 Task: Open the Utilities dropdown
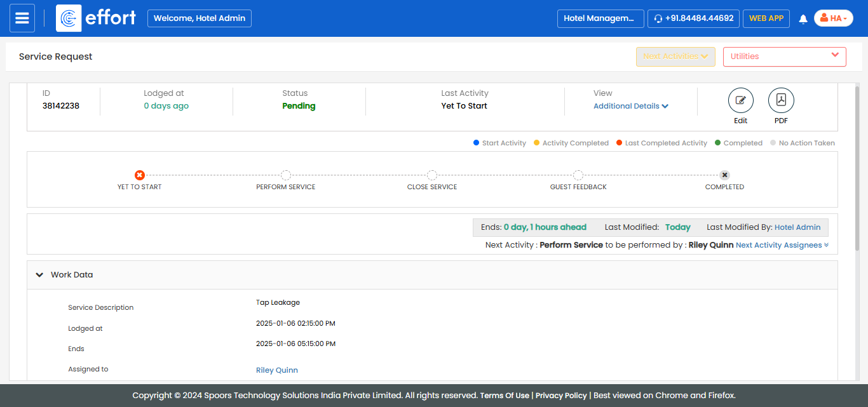point(784,57)
